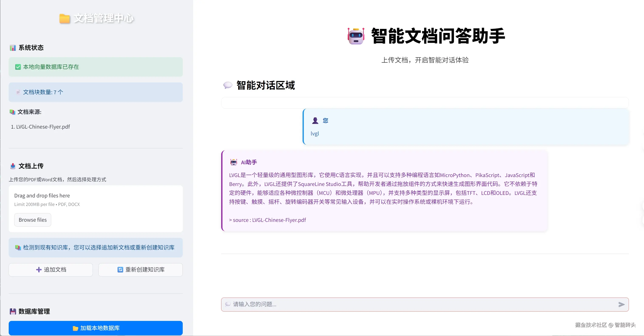Click the AI助手 robot avatar icon
This screenshot has width=644, height=336.
click(x=234, y=162)
